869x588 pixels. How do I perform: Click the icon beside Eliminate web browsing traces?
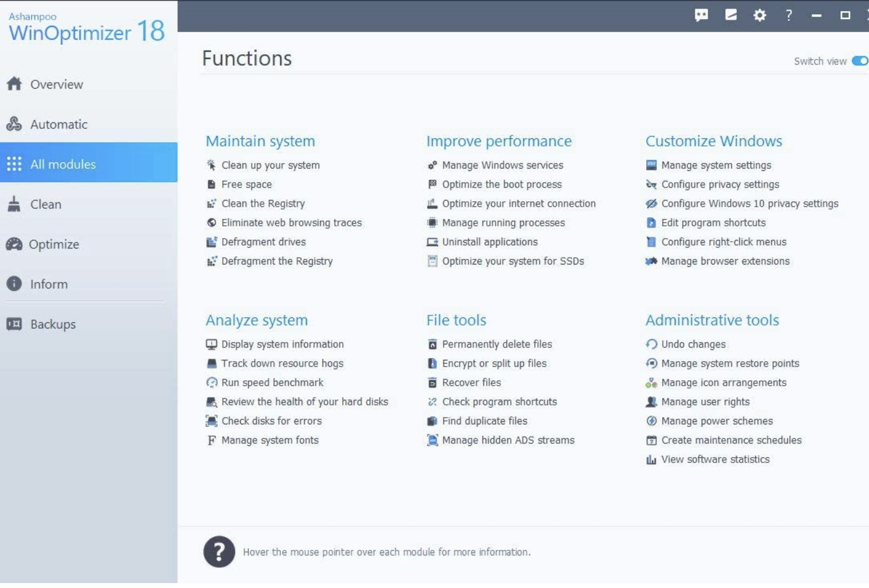pyautogui.click(x=211, y=223)
